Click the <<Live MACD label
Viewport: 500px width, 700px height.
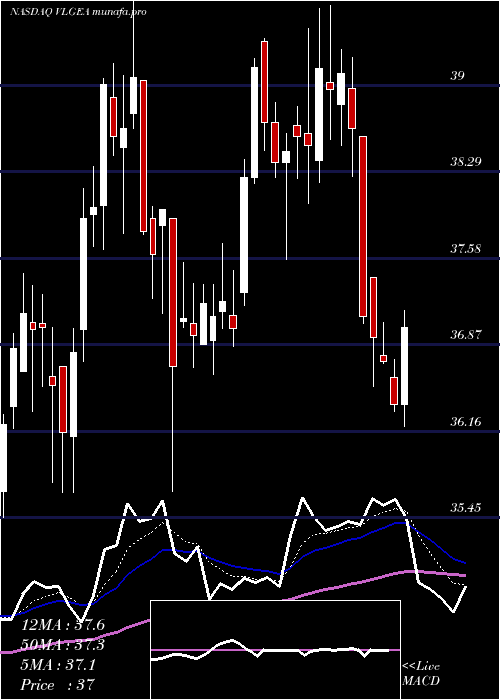(421, 673)
